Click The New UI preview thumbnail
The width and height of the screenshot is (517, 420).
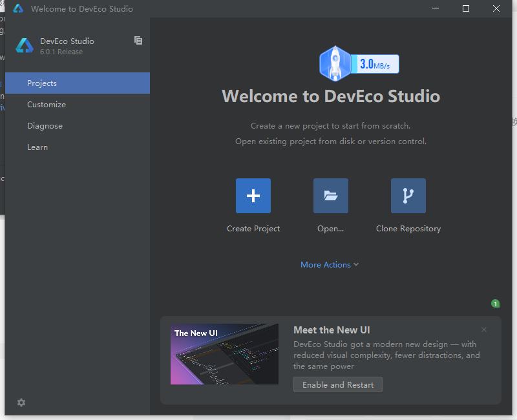(x=224, y=353)
